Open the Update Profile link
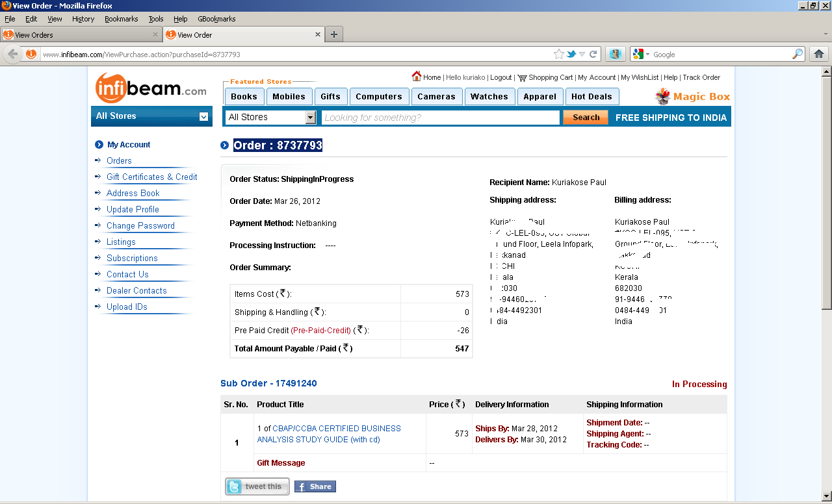The height and width of the screenshot is (504, 832). point(133,209)
